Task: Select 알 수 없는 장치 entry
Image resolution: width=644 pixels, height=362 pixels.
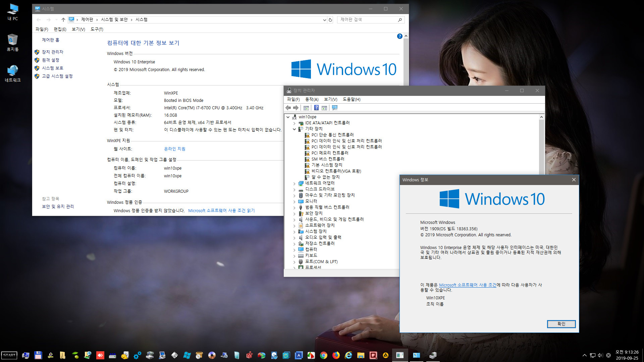Action: coord(325,177)
